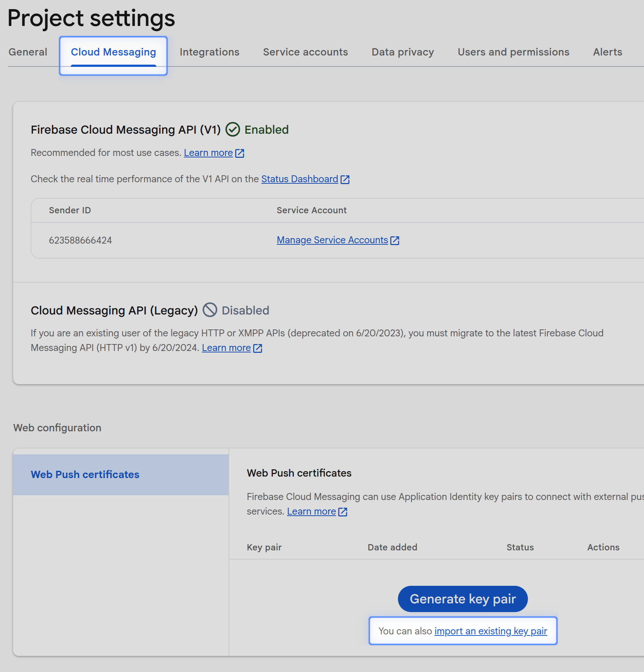Open import an existing key pair link
Viewport: 644px width, 672px height.
click(491, 631)
